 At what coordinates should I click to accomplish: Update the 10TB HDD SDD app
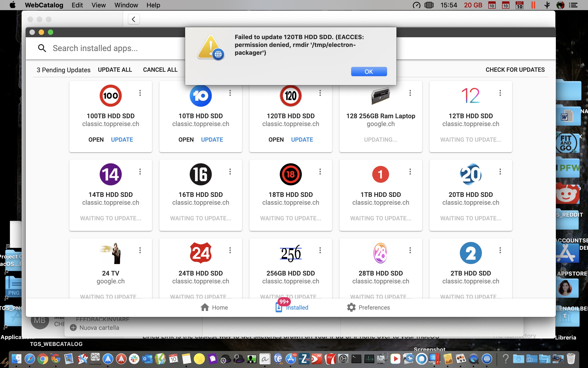pos(212,139)
